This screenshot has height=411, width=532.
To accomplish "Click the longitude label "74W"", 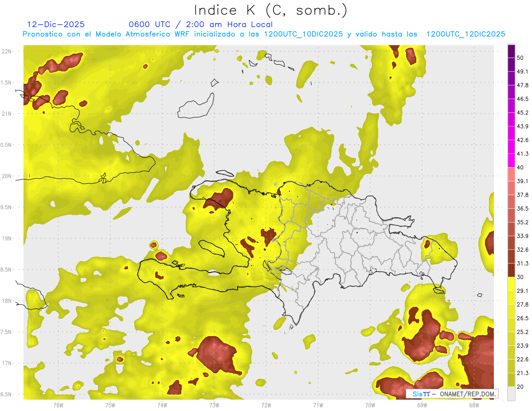I will [x=162, y=405].
